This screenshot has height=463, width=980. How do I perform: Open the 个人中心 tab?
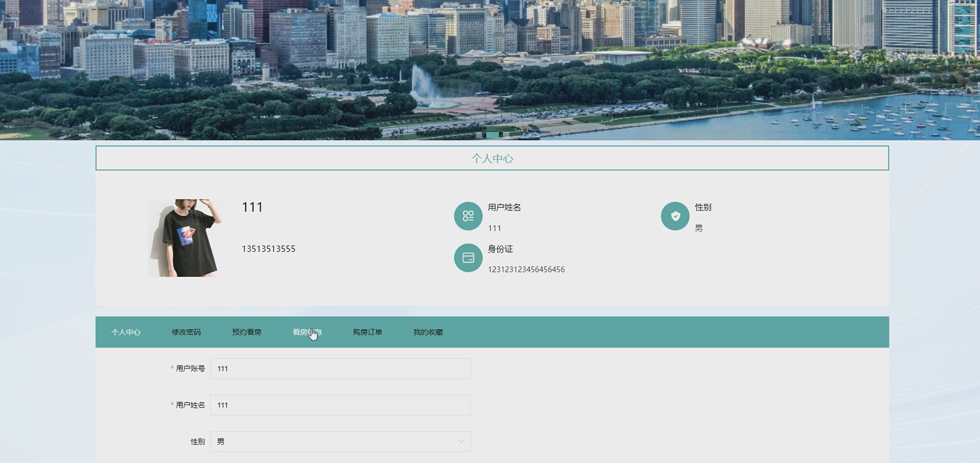[x=126, y=332]
